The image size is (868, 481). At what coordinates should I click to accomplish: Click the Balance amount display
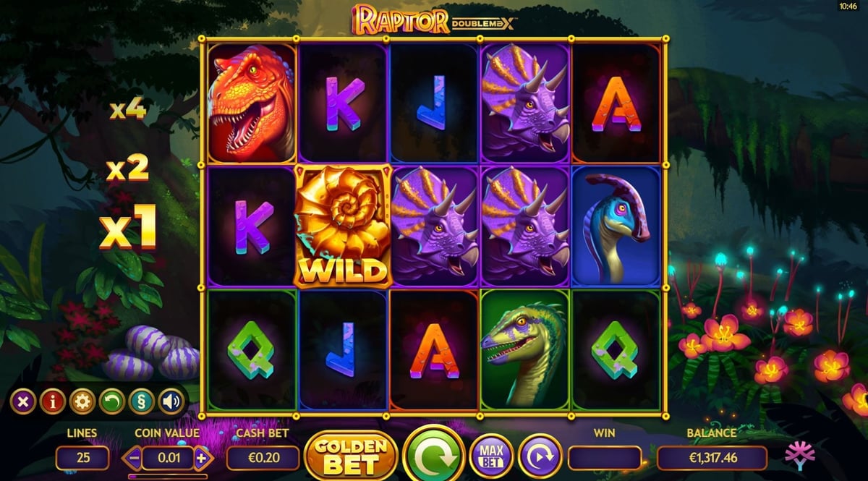coord(712,458)
